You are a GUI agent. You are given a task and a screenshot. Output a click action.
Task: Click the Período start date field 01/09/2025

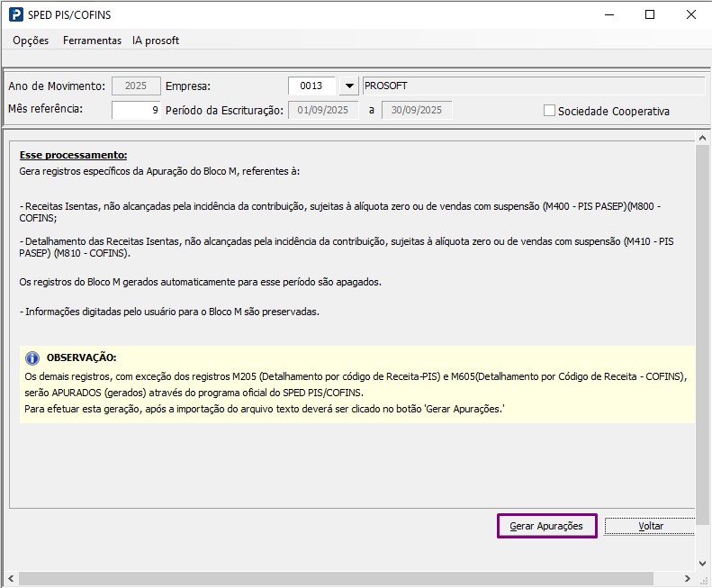pos(324,110)
